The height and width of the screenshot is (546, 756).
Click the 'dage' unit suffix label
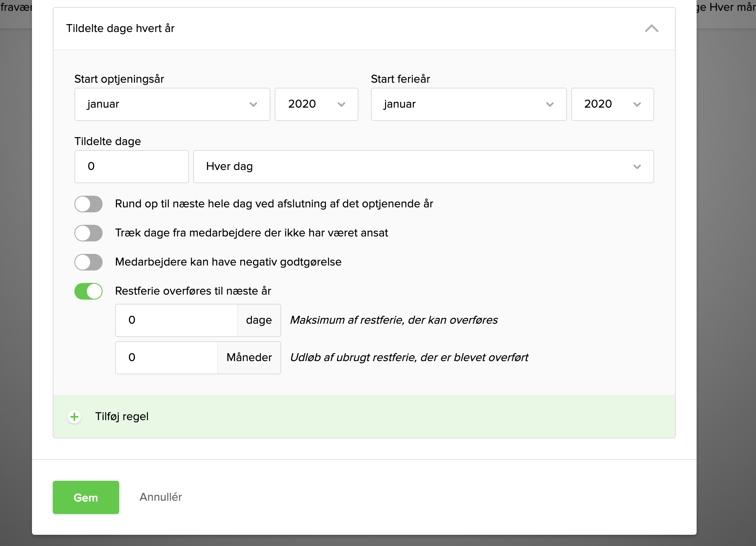tap(259, 320)
